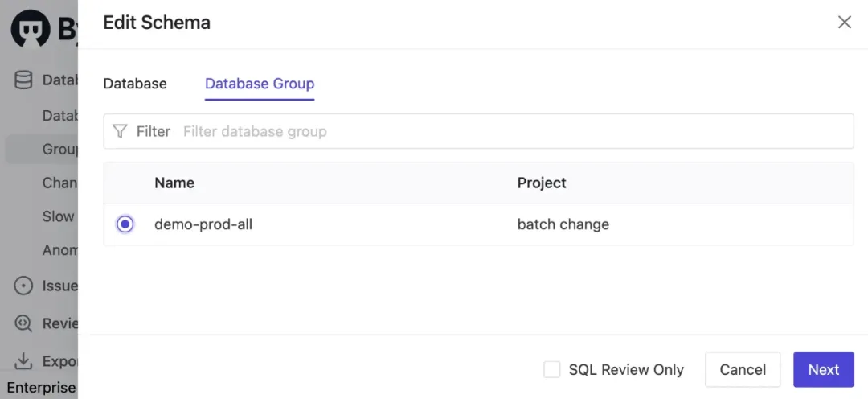The image size is (868, 399).
Task: Enable the SQL Review Only checkbox
Action: coord(552,369)
